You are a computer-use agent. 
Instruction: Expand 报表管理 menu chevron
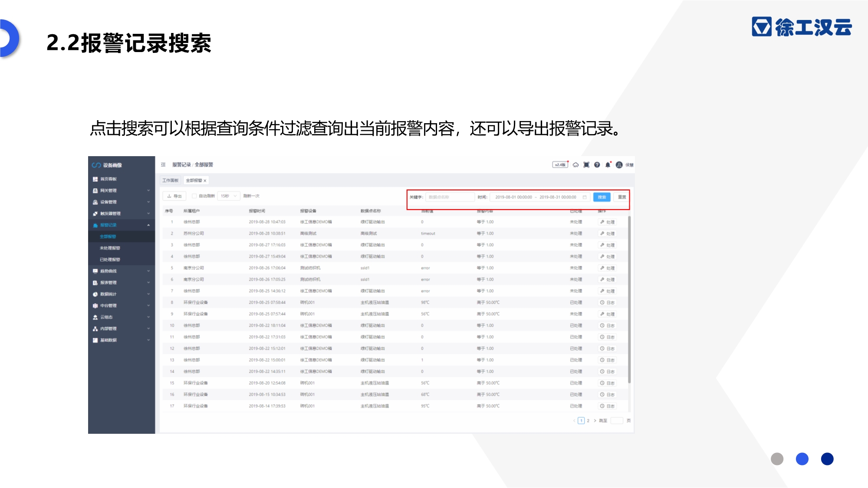(x=148, y=283)
